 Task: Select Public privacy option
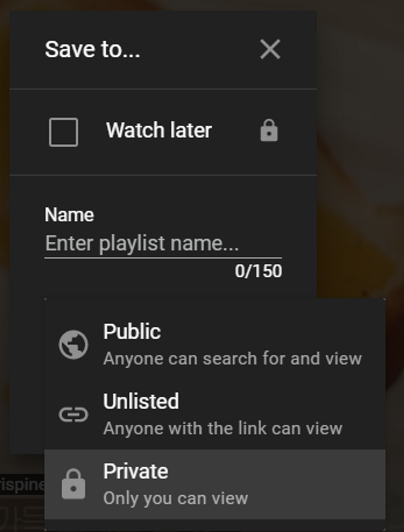pos(215,344)
